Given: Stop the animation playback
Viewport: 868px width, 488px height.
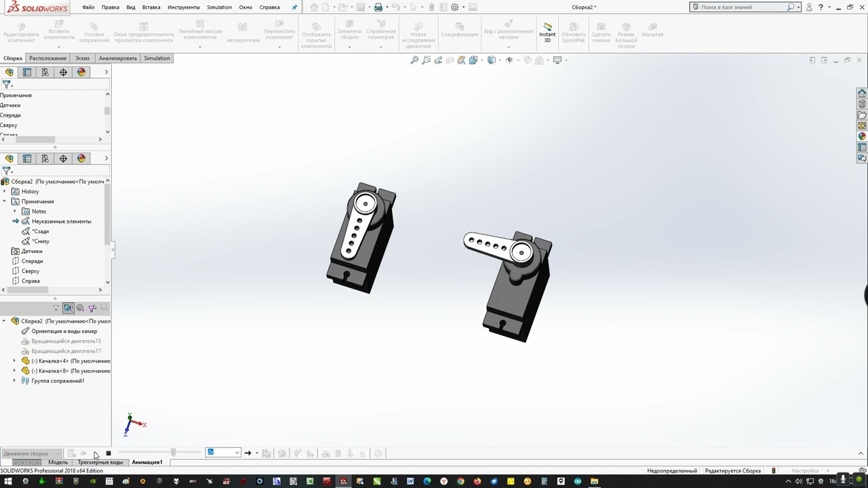Looking at the screenshot, I should [108, 453].
